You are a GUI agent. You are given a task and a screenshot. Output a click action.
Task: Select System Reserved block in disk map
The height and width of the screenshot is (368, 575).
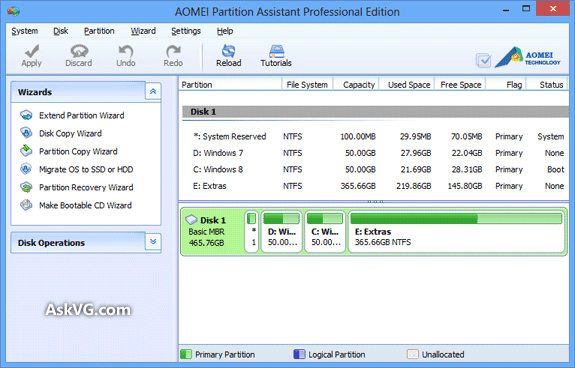coord(252,232)
